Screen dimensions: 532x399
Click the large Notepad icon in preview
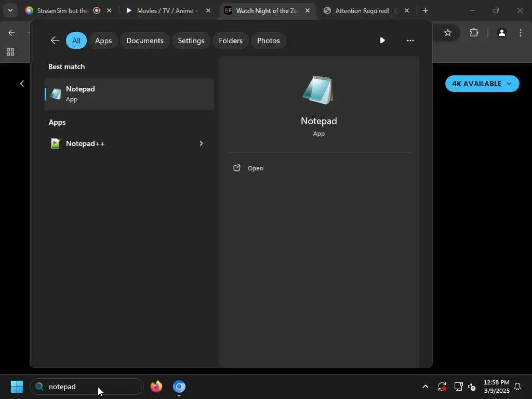[318, 90]
